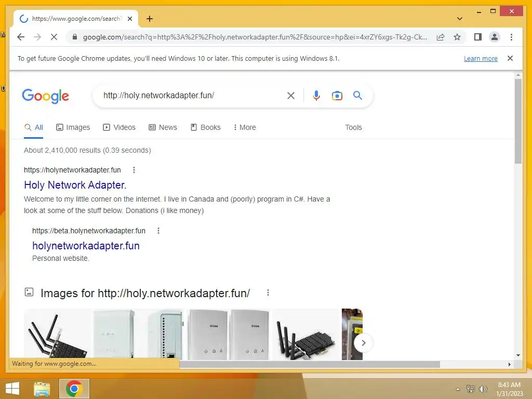Clear the search box text

[x=291, y=96]
